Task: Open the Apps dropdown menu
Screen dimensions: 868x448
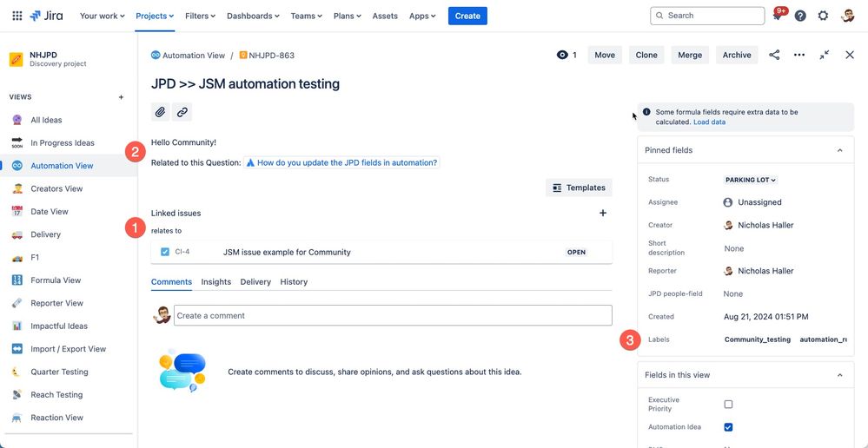Action: (x=422, y=16)
